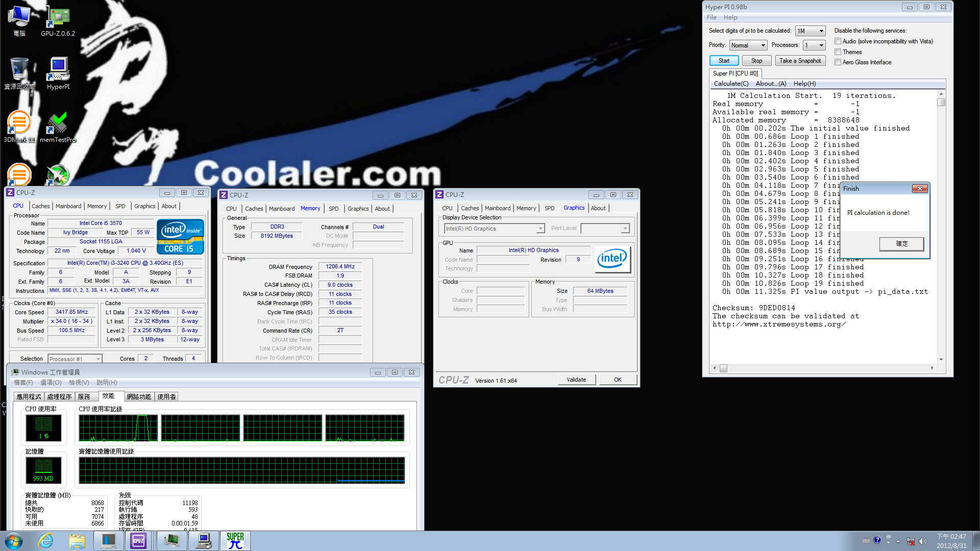Confirm the Finish dialog with 確定 button
The height and width of the screenshot is (551, 980).
[901, 244]
